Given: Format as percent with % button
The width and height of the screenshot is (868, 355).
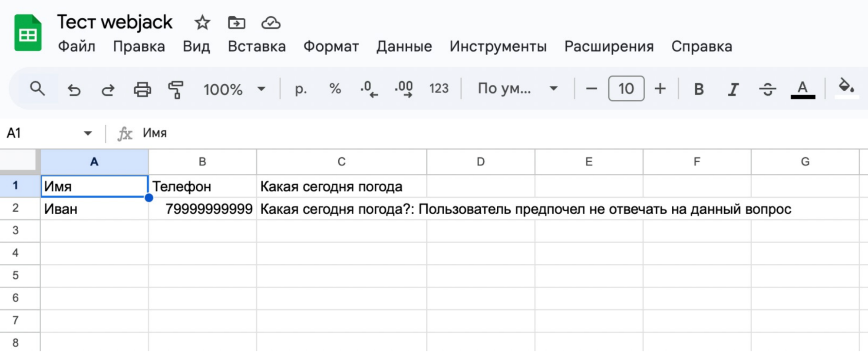Looking at the screenshot, I should tap(335, 89).
